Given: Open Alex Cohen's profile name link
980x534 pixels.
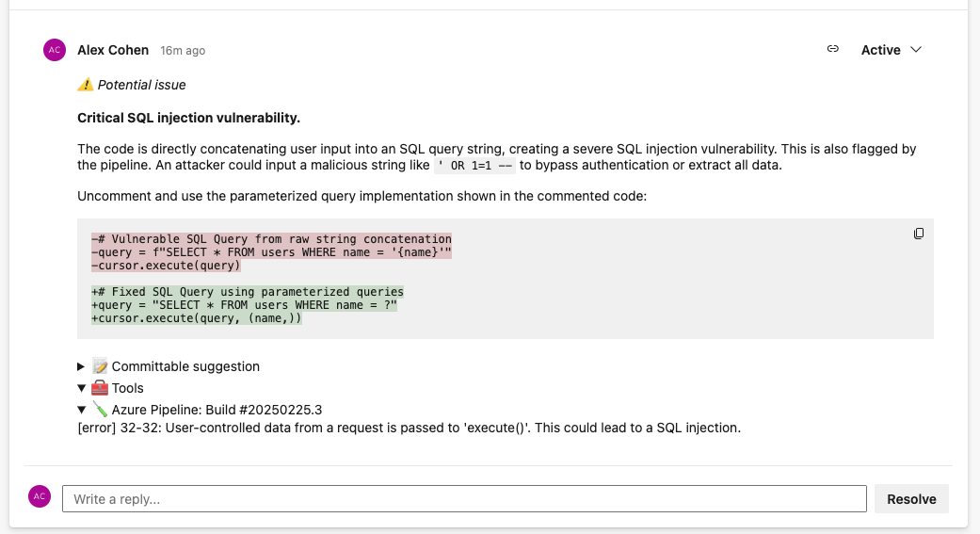Looking at the screenshot, I should coord(113,50).
